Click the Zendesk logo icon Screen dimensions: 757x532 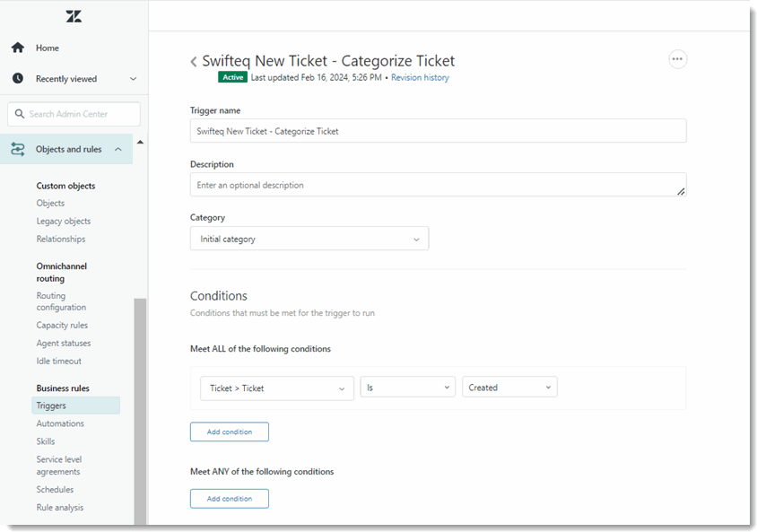(74, 16)
